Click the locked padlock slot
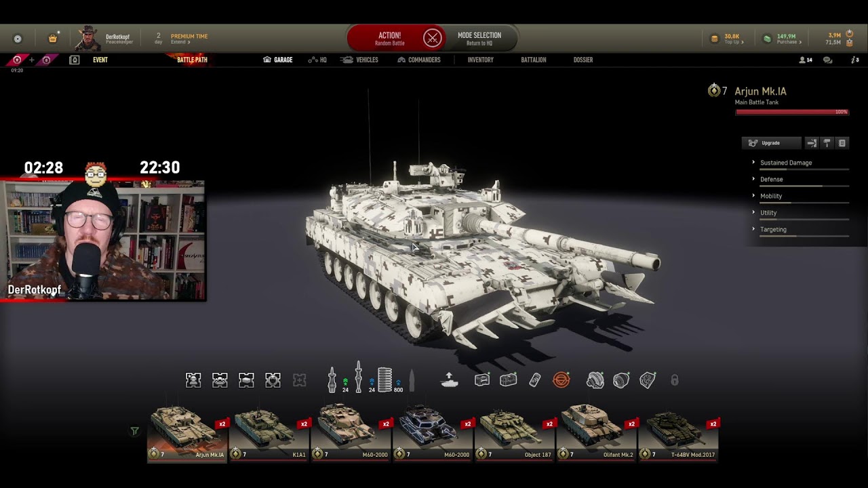Screen dimensions: 868x488 pyautogui.click(x=674, y=380)
